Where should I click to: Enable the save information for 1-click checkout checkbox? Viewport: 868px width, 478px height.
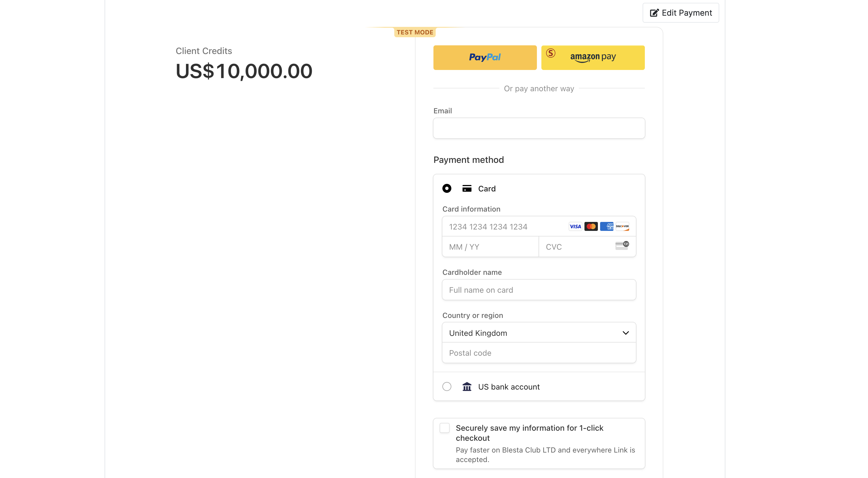444,428
